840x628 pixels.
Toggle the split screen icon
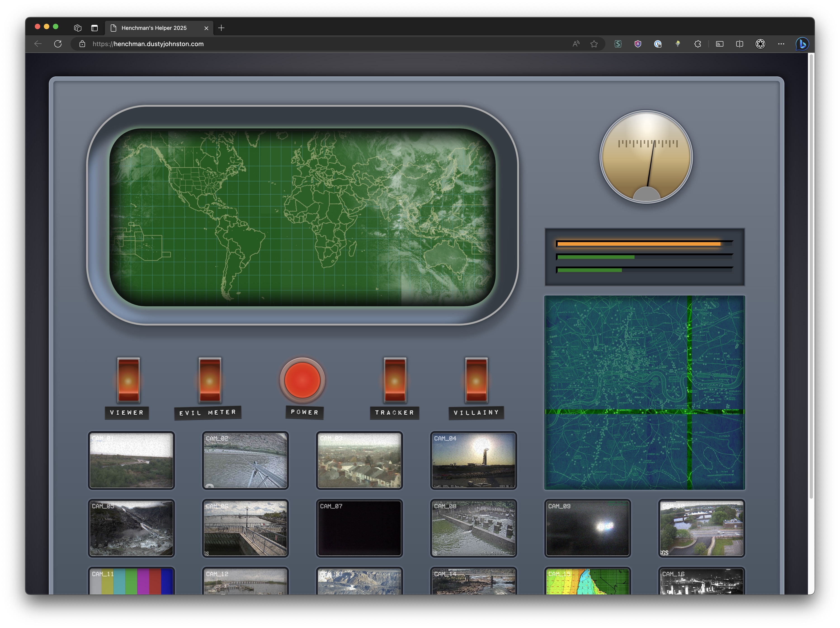tap(739, 44)
